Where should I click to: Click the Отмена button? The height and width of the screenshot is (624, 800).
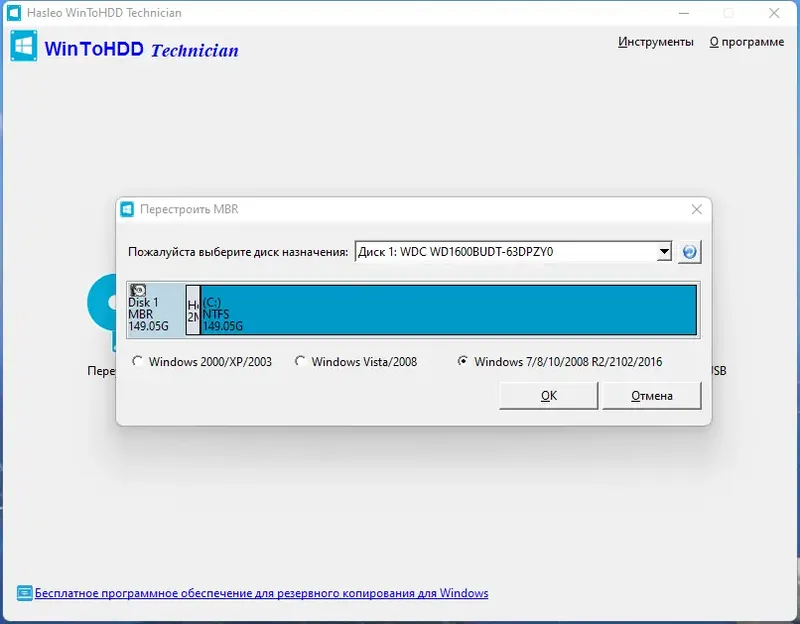pyautogui.click(x=652, y=396)
